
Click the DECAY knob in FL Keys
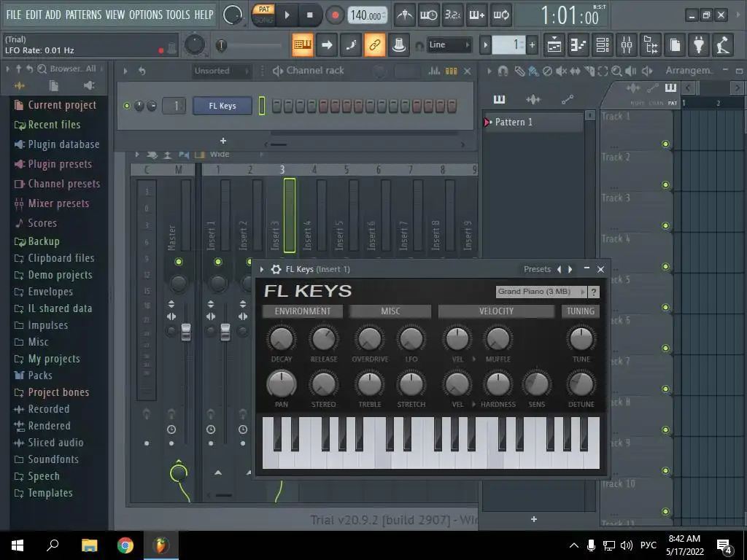(282, 338)
